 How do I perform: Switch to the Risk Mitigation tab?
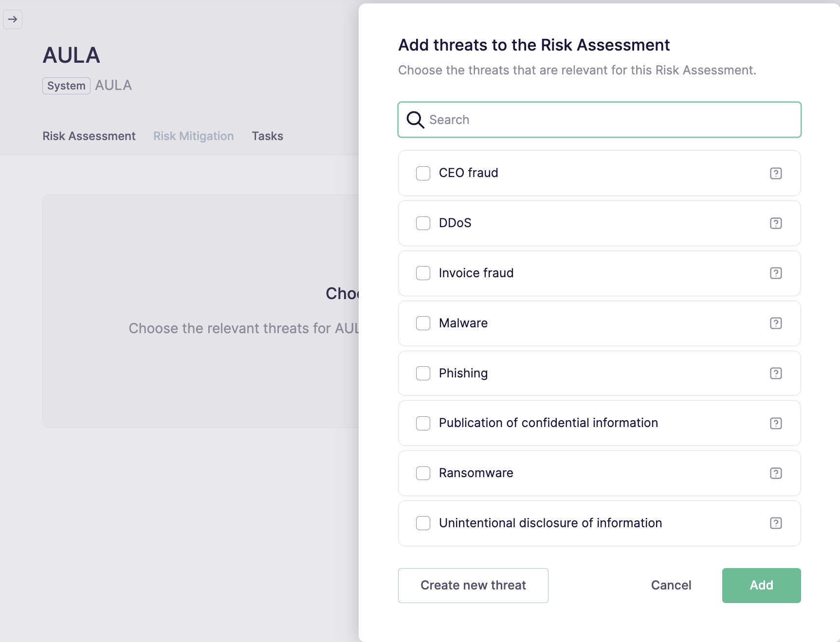(193, 136)
